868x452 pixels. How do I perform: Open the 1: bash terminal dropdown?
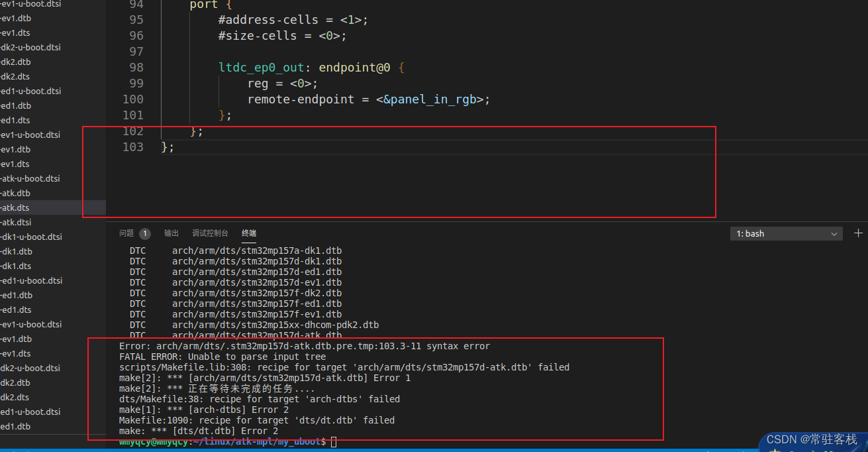[785, 233]
